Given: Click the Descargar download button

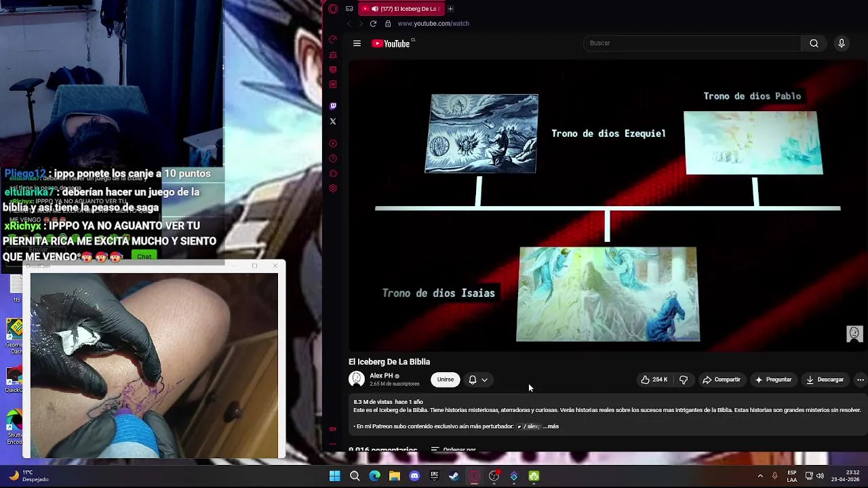Looking at the screenshot, I should (x=825, y=380).
